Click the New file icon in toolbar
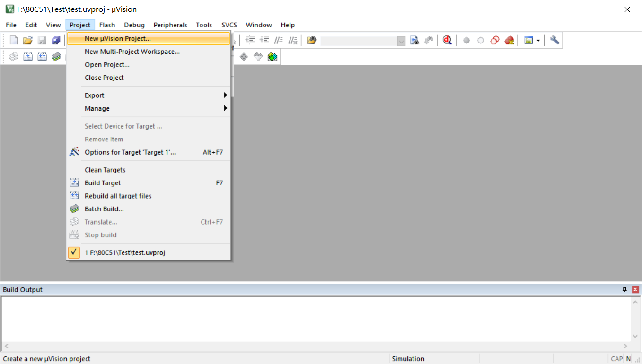642x364 pixels. click(14, 41)
